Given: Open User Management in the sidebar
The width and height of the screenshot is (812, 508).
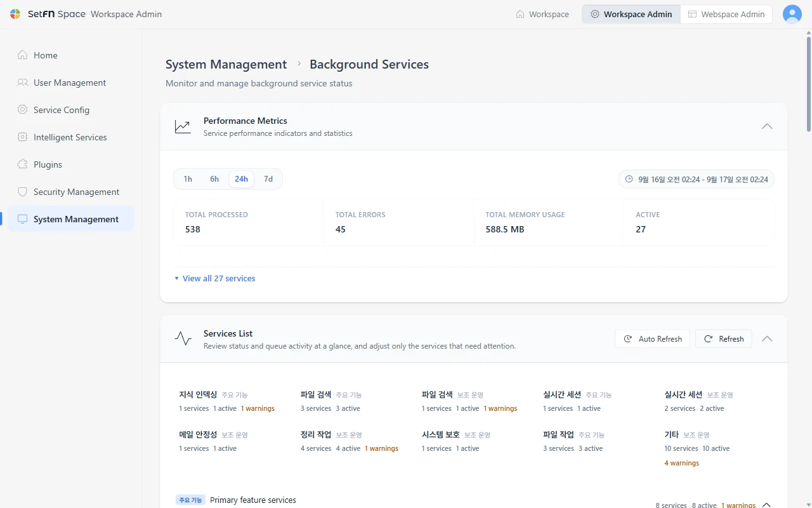Looking at the screenshot, I should [71, 83].
